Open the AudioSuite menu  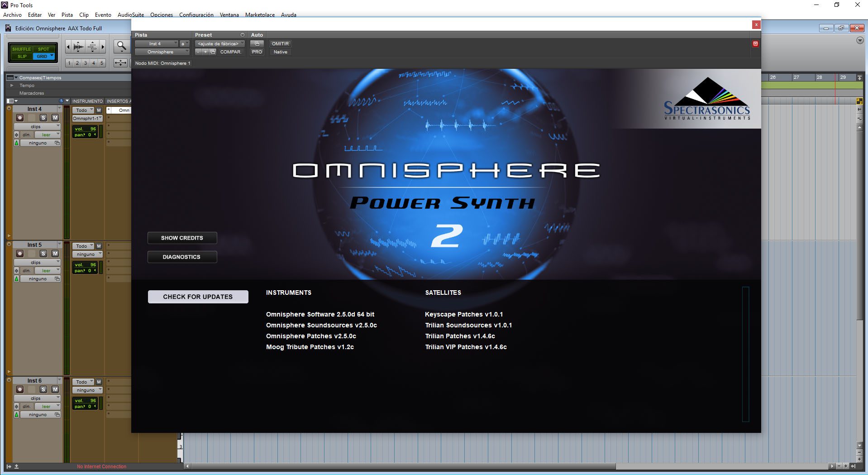point(130,15)
